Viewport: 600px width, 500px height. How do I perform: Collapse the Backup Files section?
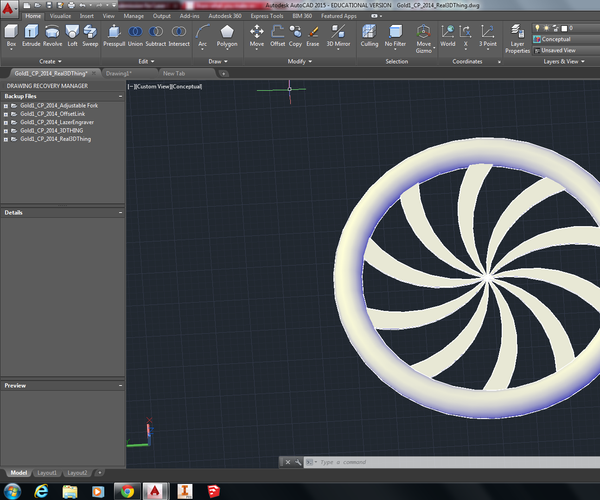[120, 97]
